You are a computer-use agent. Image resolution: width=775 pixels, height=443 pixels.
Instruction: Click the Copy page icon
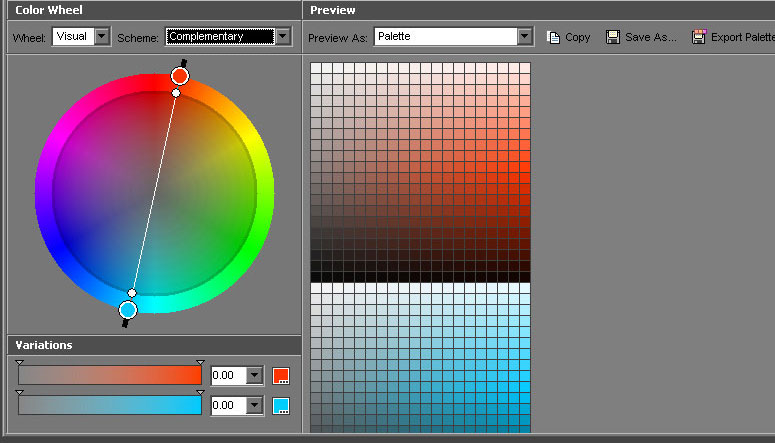pyautogui.click(x=554, y=37)
